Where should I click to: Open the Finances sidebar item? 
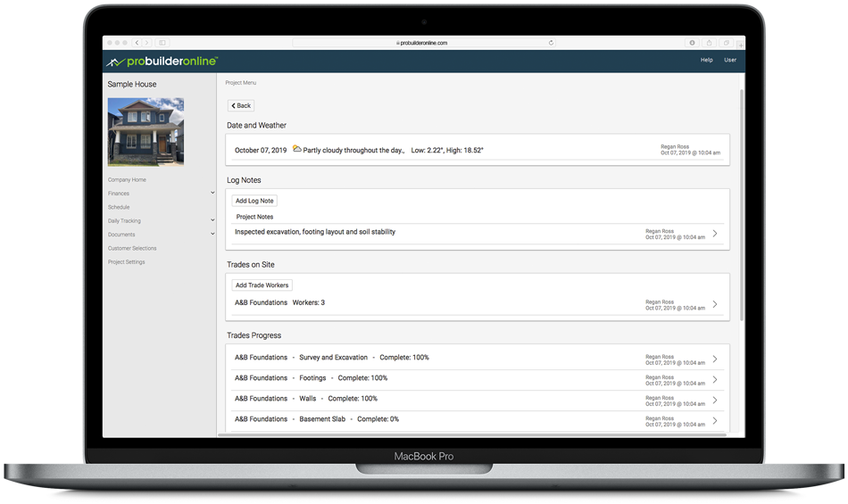coord(119,194)
